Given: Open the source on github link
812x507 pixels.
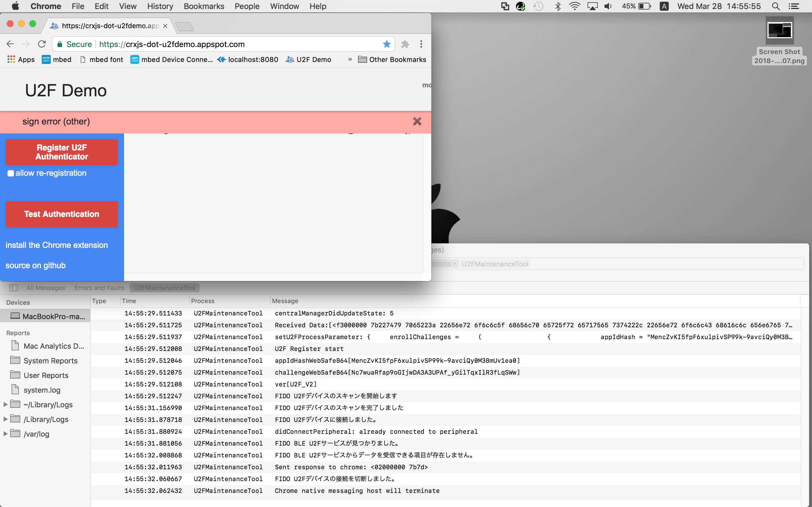Looking at the screenshot, I should (36, 265).
